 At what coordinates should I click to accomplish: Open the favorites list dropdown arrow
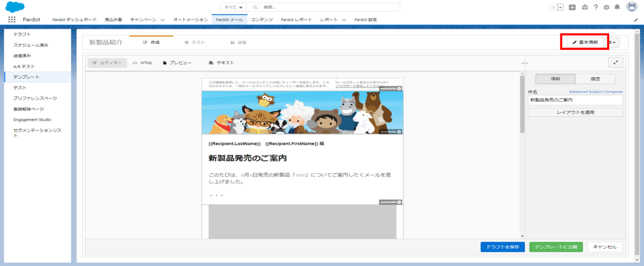pyautogui.click(x=560, y=8)
